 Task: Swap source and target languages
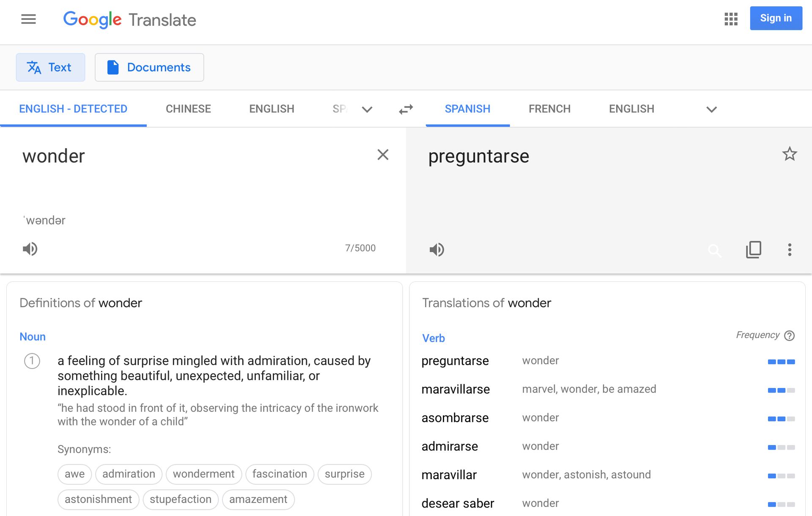click(x=406, y=109)
